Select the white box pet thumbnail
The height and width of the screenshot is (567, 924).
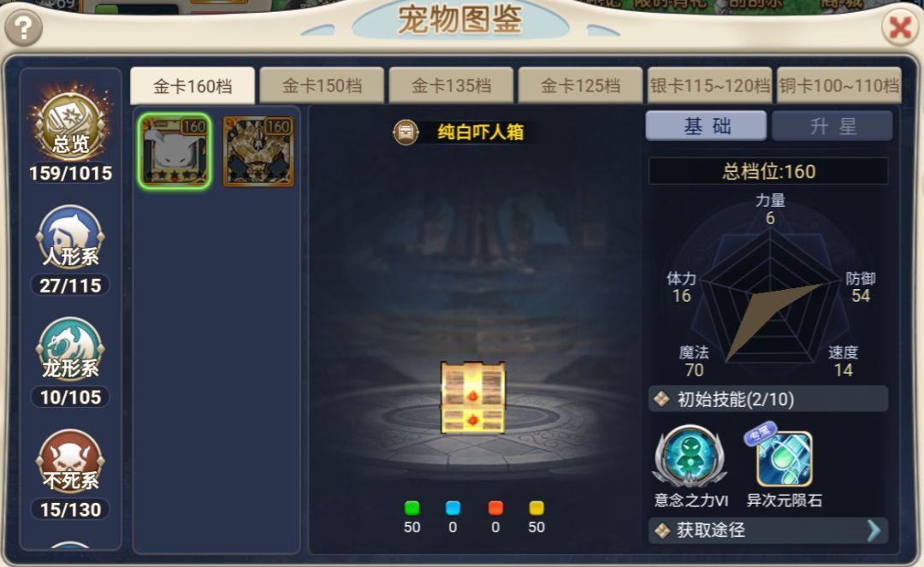pyautogui.click(x=175, y=151)
